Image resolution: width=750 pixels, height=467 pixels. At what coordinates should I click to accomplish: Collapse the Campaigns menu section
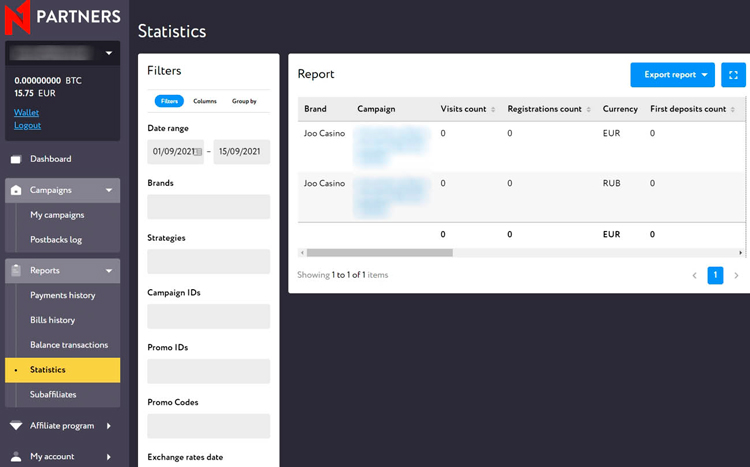point(109,190)
